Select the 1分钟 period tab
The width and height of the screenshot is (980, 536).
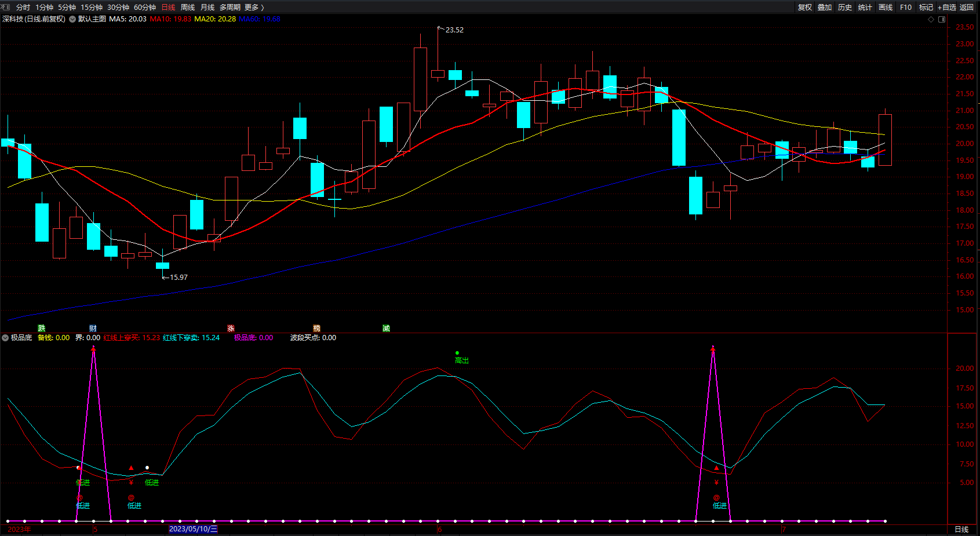(x=44, y=8)
